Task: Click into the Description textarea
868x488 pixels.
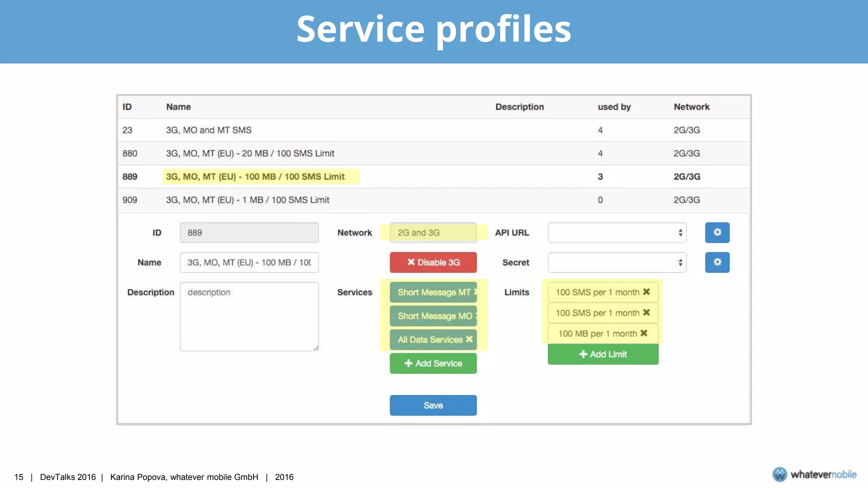Action: pos(249,316)
